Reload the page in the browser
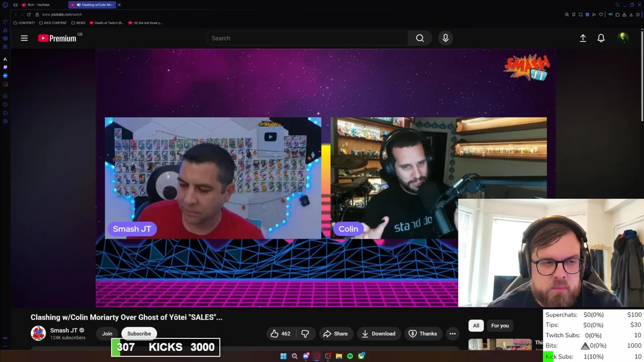 pyautogui.click(x=29, y=15)
